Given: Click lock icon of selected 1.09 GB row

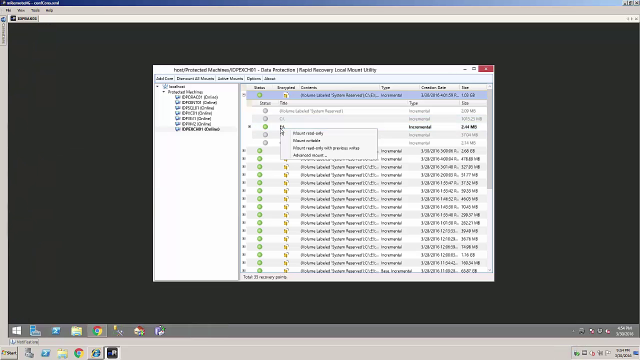Looking at the screenshot, I should (x=286, y=95).
